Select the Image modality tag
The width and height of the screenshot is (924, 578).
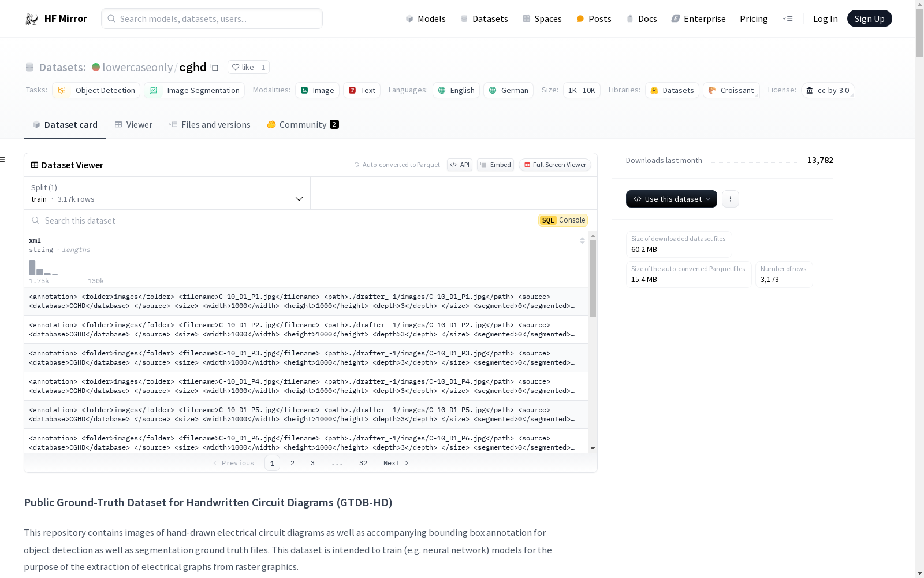[318, 90]
